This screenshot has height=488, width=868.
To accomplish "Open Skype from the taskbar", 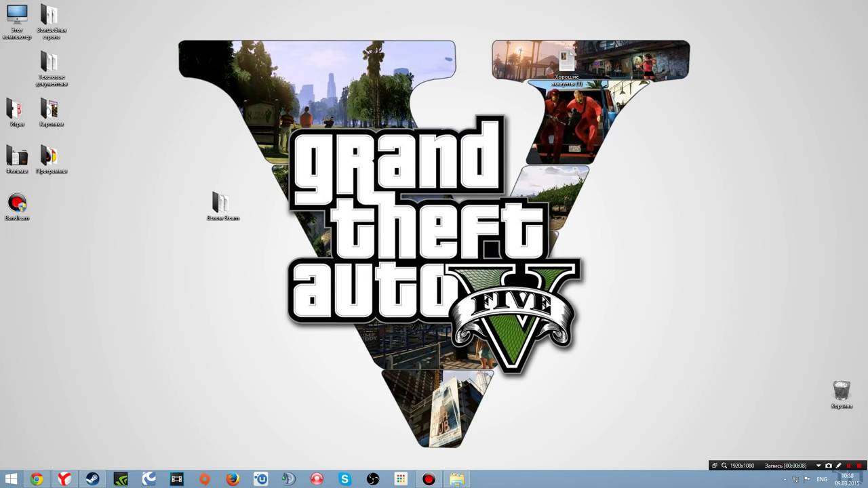I will click(x=345, y=479).
